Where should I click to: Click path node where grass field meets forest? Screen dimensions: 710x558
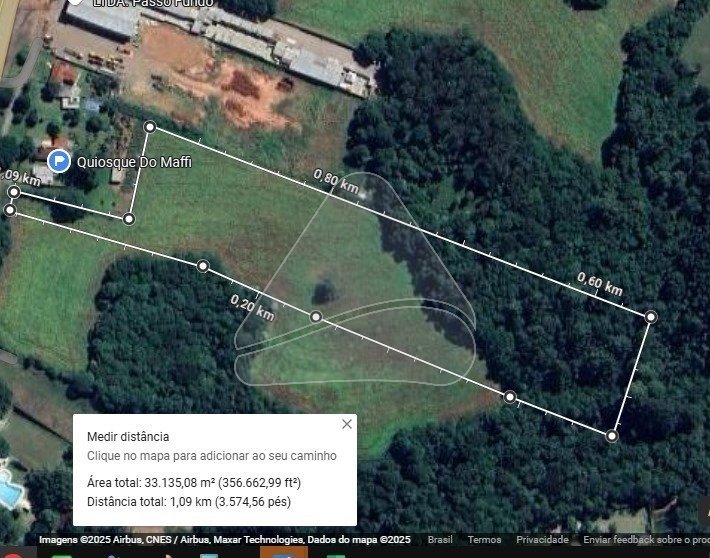tap(510, 397)
